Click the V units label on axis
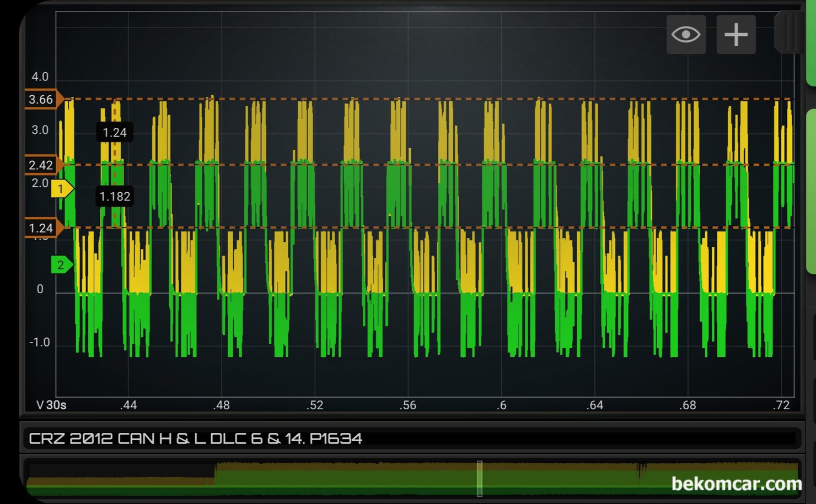This screenshot has width=816, height=504. [x=40, y=405]
